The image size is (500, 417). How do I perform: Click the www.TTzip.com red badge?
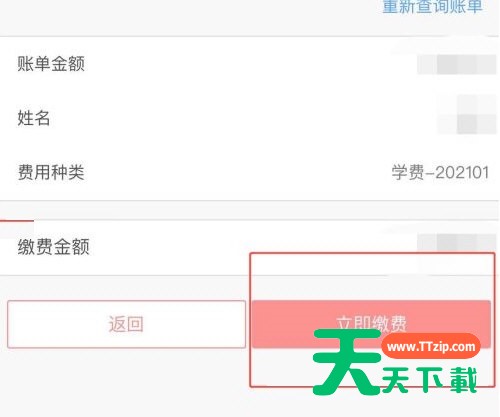(431, 346)
